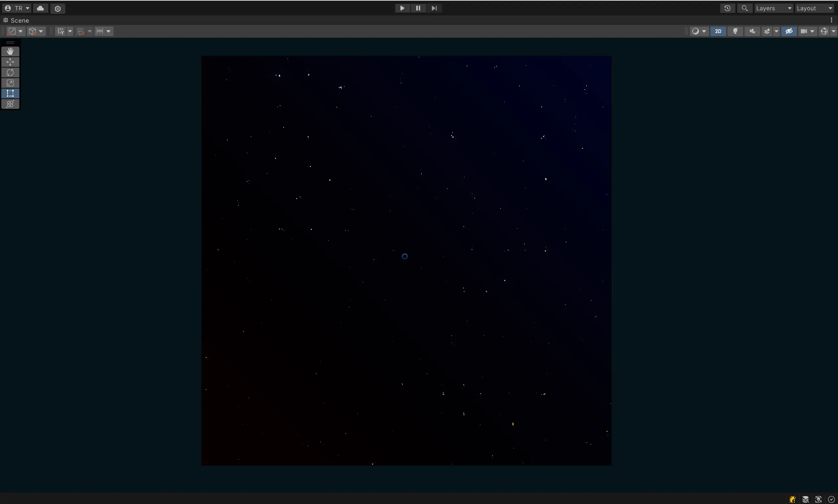Screen dimensions: 838x504
Task: Expand draw mode shading dropdown arrow
Action: pyautogui.click(x=704, y=31)
